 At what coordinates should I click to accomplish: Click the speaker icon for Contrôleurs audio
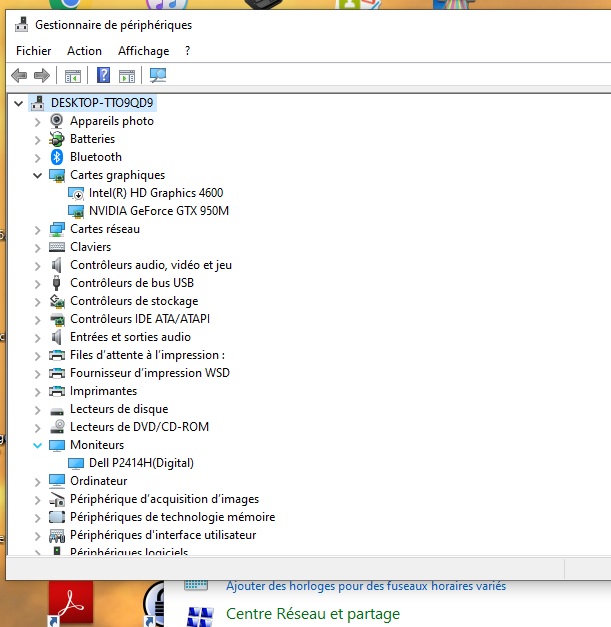(57, 265)
